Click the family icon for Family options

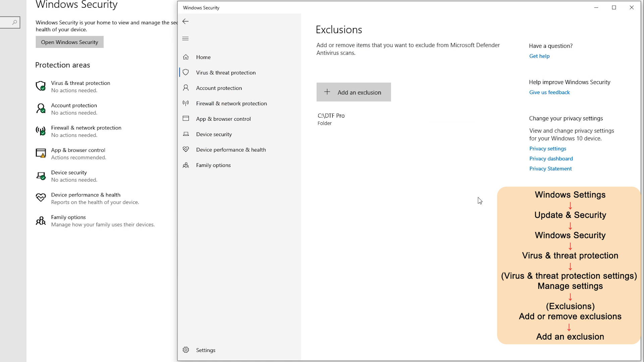point(186,165)
